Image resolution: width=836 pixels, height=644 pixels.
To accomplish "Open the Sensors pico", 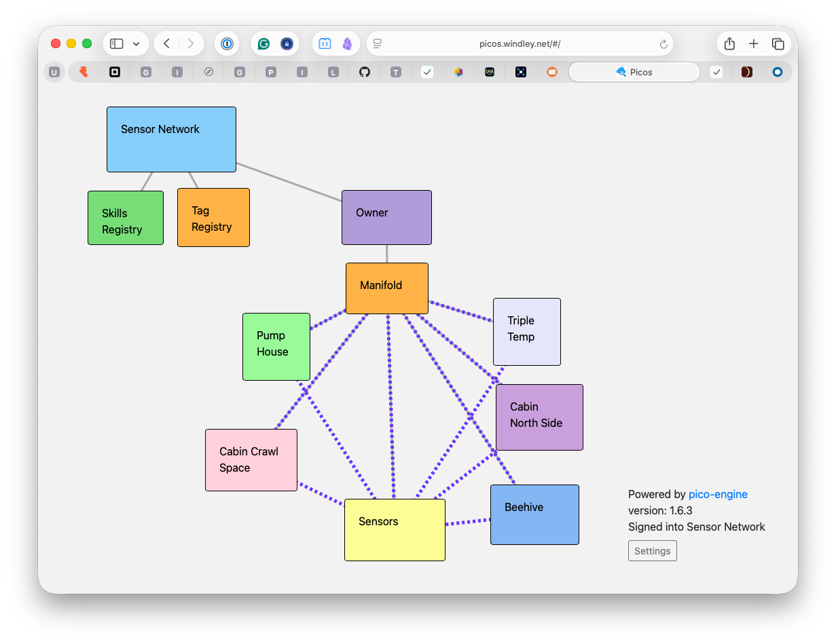I will [395, 530].
